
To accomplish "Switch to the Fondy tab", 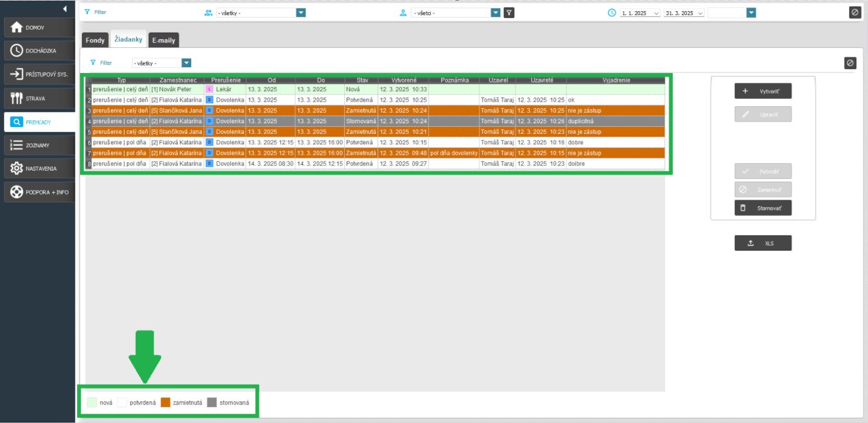I will point(95,40).
